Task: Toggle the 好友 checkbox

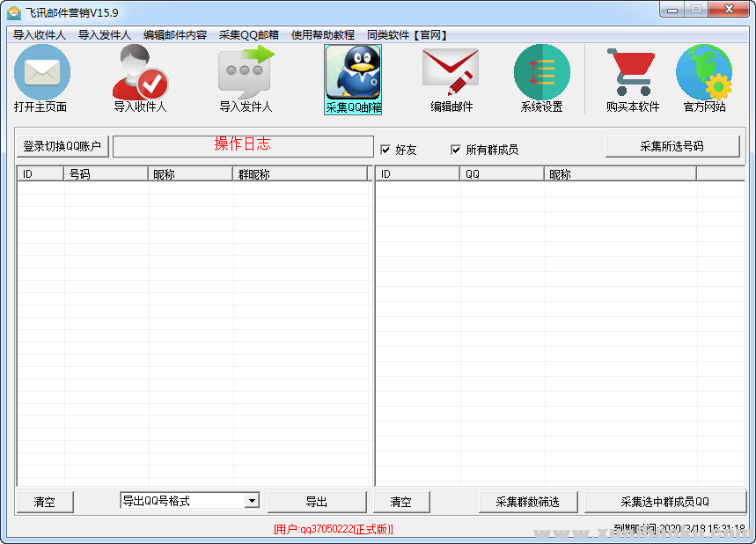Action: (x=385, y=150)
